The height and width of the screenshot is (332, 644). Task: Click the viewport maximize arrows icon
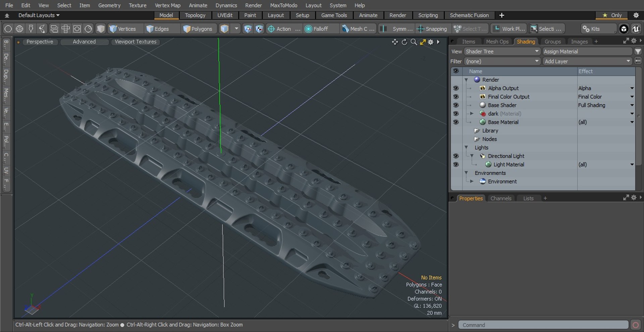coord(423,42)
